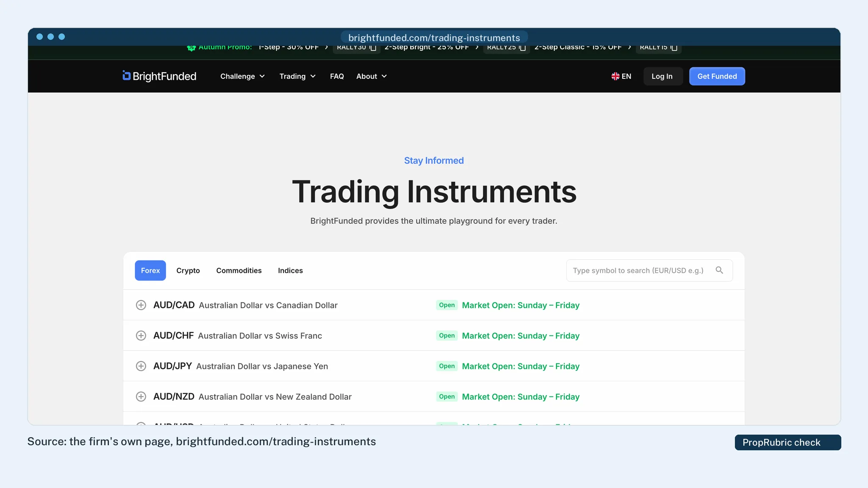This screenshot has height=488, width=868.
Task: Click the search magnifier icon
Action: (x=719, y=270)
